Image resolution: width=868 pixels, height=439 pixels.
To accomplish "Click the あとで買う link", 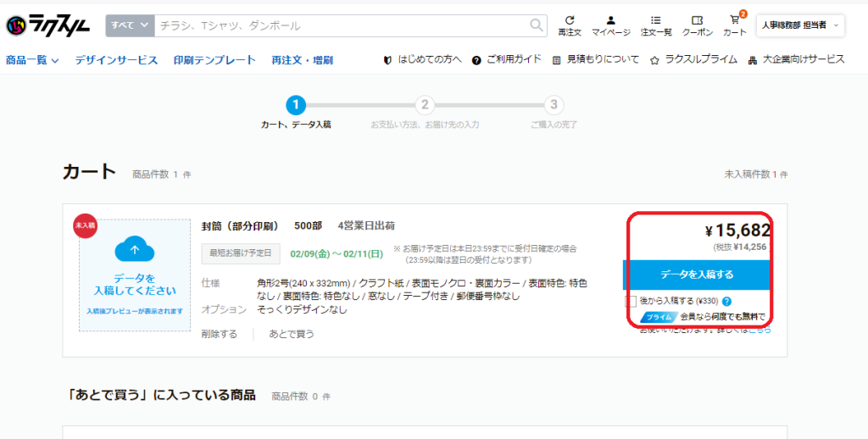I will (292, 334).
